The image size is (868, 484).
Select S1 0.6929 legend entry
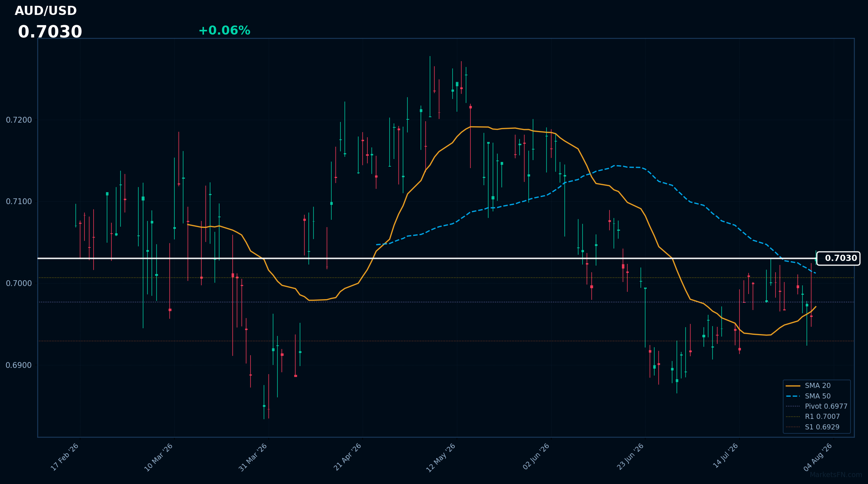812,427
